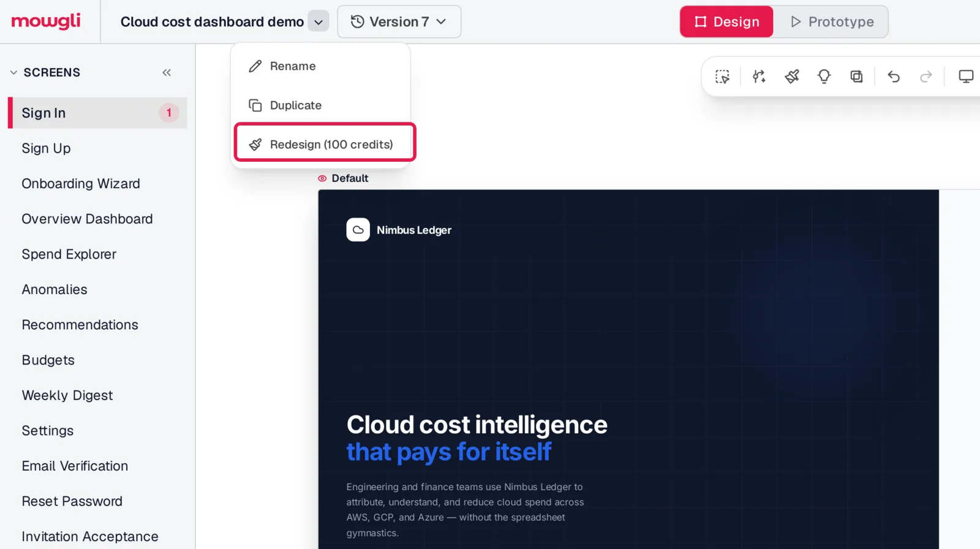Undo the last action
This screenshot has width=980, height=549.
(x=894, y=77)
